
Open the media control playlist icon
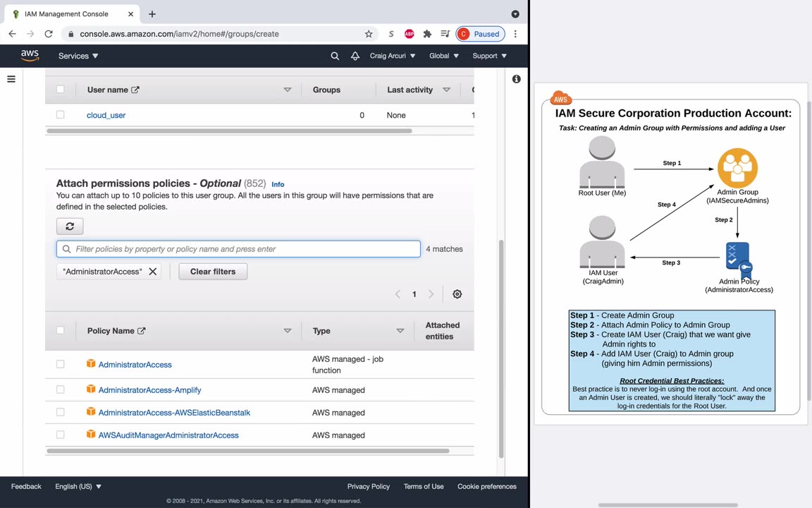(445, 34)
